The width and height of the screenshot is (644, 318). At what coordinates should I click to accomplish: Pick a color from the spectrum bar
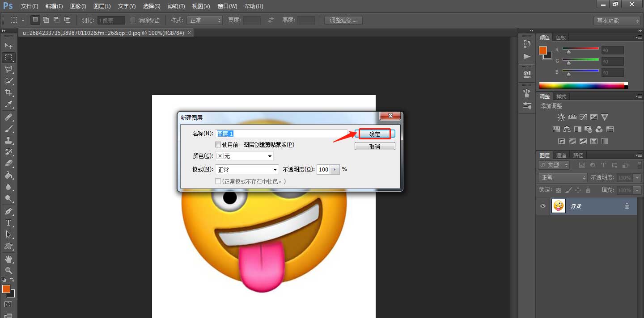[581, 84]
